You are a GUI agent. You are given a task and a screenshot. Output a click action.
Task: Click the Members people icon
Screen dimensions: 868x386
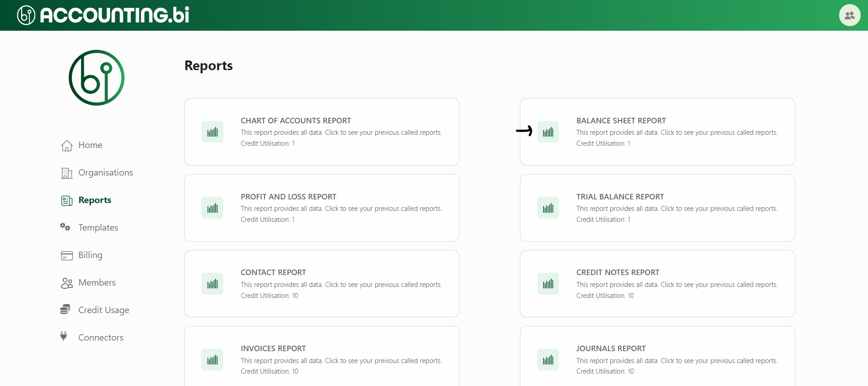click(x=67, y=283)
